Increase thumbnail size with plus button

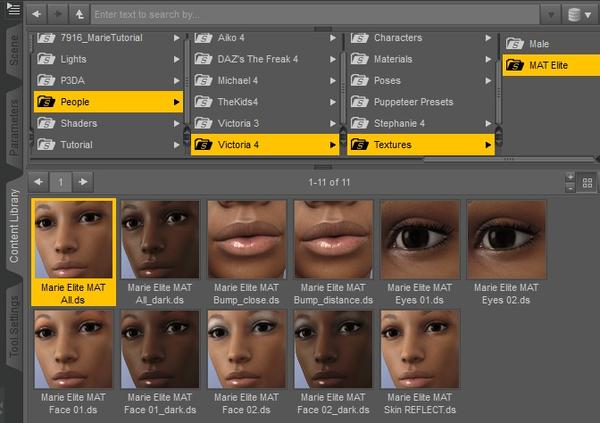click(x=570, y=177)
